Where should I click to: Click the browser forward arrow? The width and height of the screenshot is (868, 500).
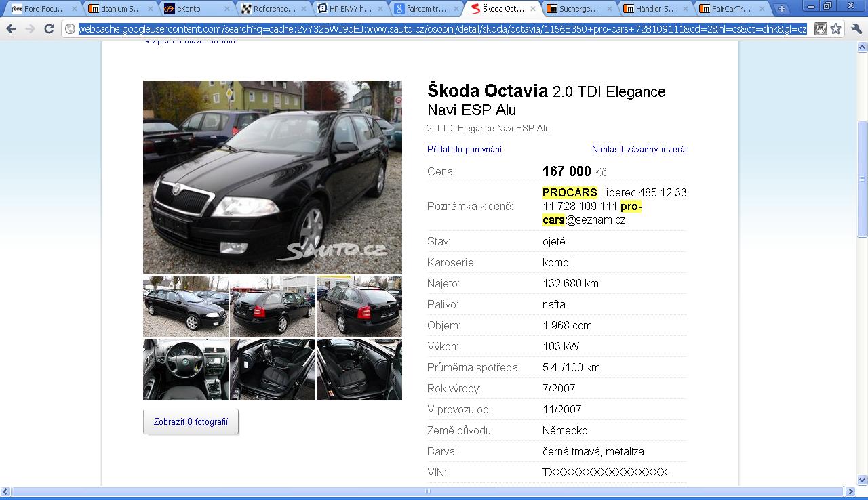tap(30, 29)
